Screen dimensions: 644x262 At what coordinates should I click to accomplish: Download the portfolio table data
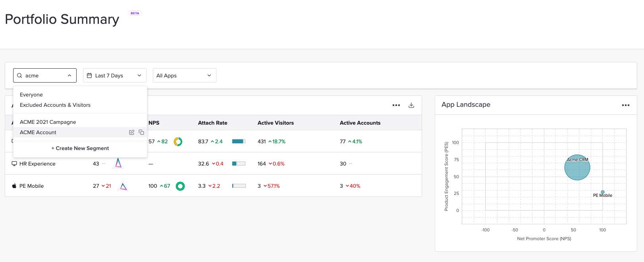[x=411, y=105]
